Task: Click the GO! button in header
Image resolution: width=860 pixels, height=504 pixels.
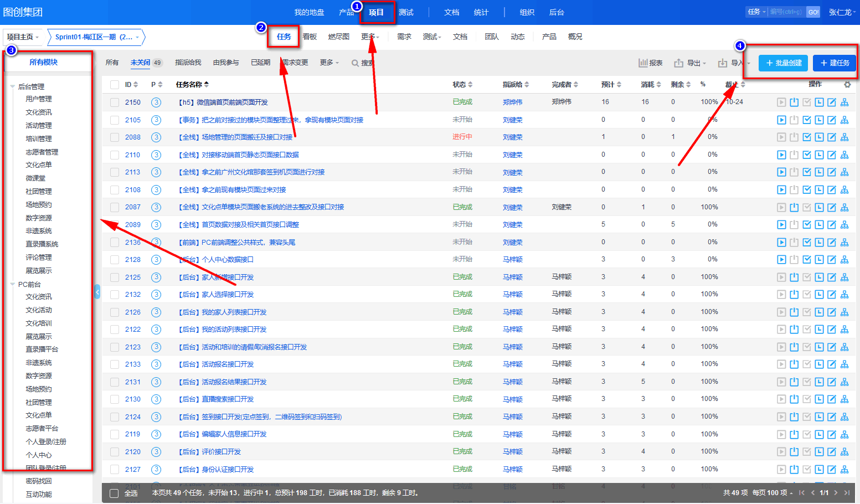Action: [x=813, y=12]
